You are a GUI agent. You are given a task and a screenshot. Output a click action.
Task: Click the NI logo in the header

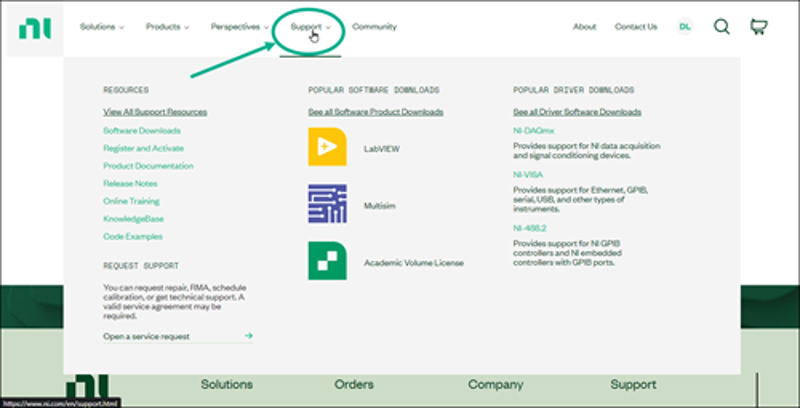pyautogui.click(x=35, y=28)
